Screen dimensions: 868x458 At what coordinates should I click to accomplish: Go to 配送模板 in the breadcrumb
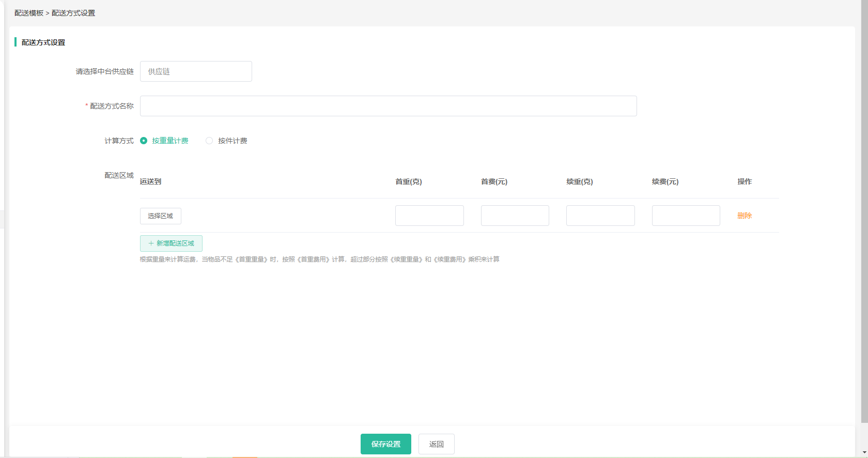(x=29, y=13)
